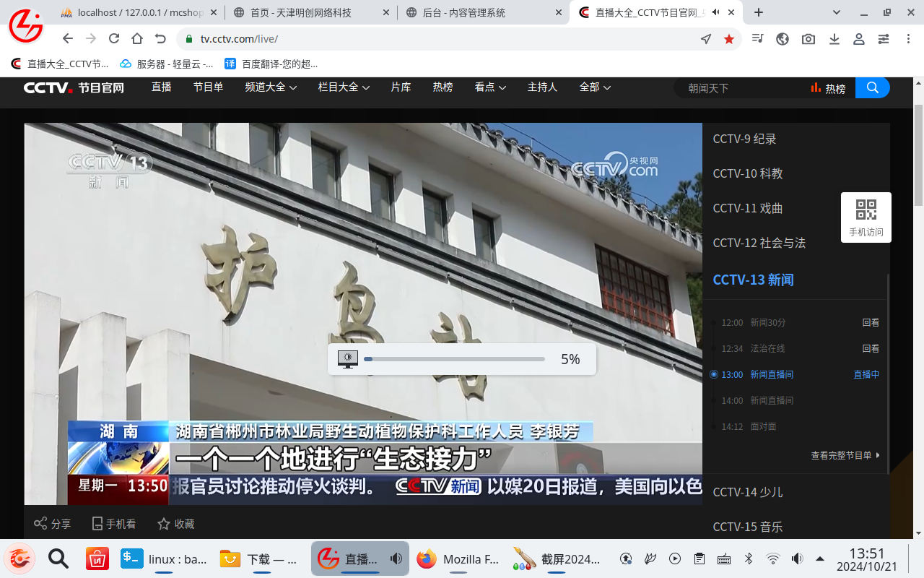Open Mozilla Firefox from taskbar
924x578 pixels.
tap(458, 558)
